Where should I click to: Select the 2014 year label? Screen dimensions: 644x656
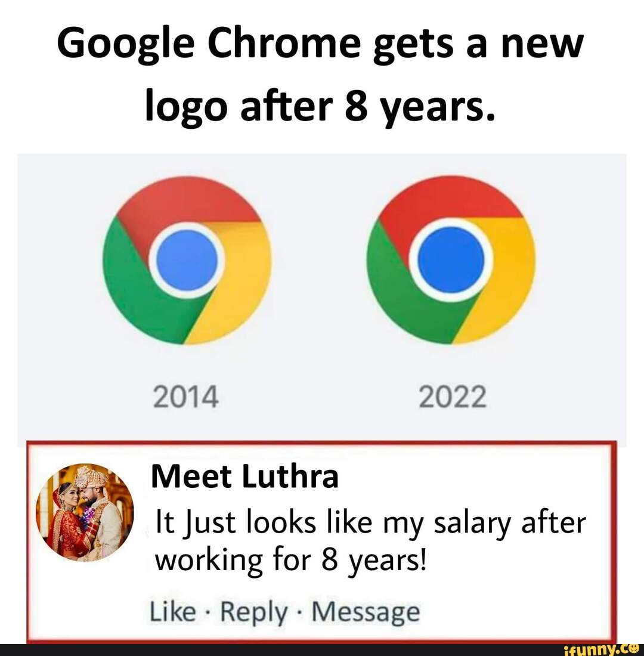[x=188, y=395]
